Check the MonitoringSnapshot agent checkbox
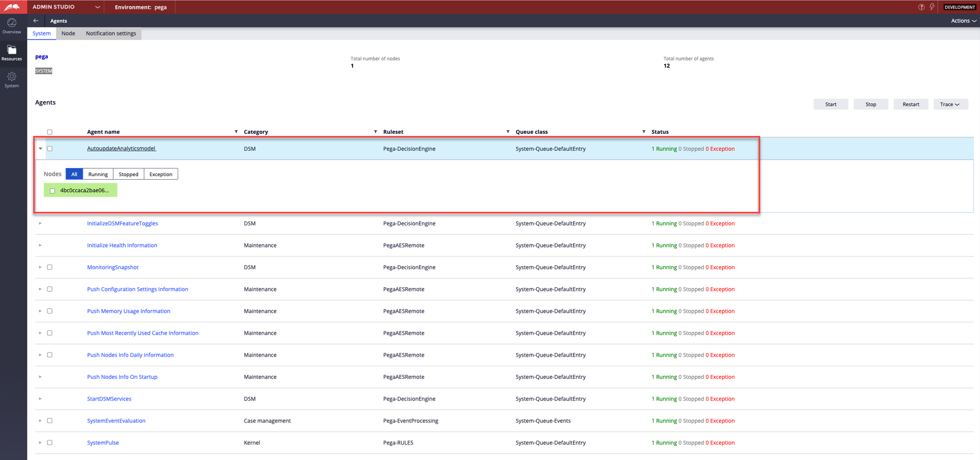 tap(50, 267)
